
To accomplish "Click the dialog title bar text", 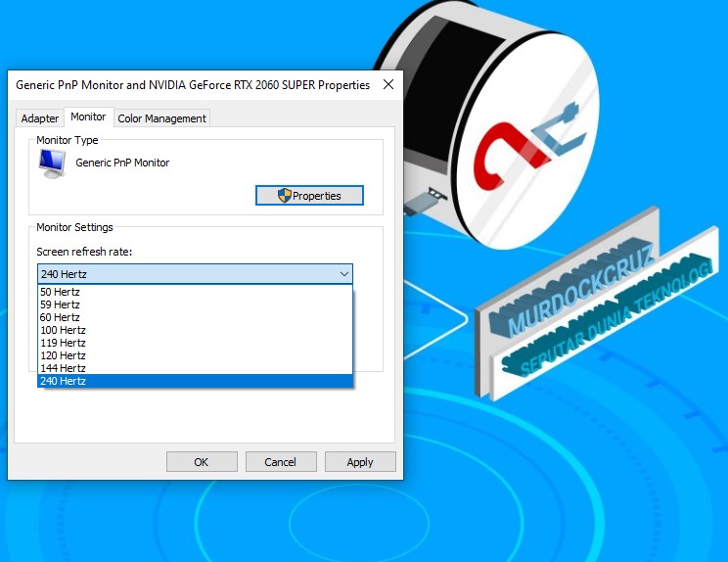I will click(x=193, y=85).
